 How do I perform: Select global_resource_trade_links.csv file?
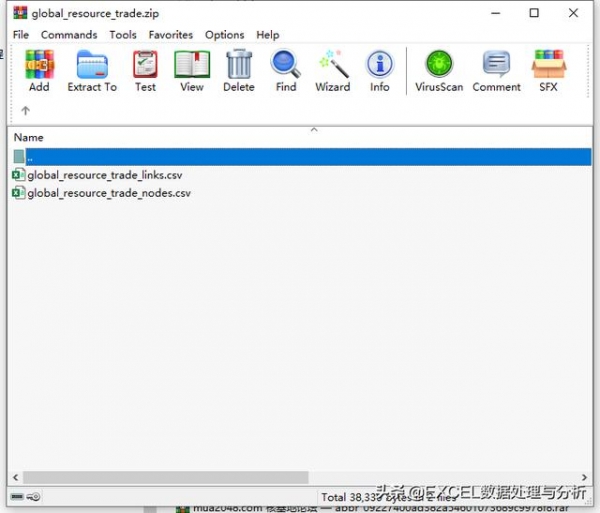point(104,175)
